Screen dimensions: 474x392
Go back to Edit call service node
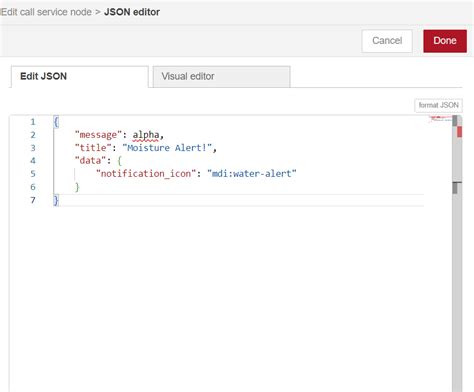point(46,12)
